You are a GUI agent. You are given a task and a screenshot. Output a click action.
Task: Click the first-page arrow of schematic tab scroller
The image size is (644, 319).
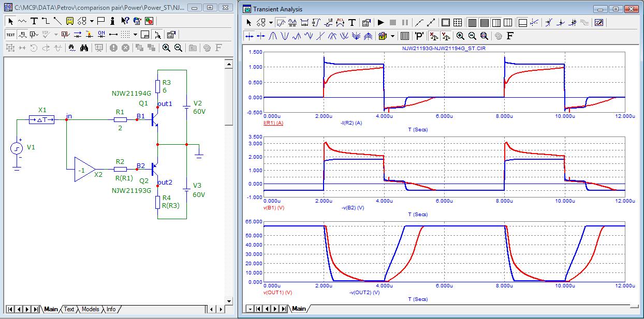pyautogui.click(x=10, y=309)
